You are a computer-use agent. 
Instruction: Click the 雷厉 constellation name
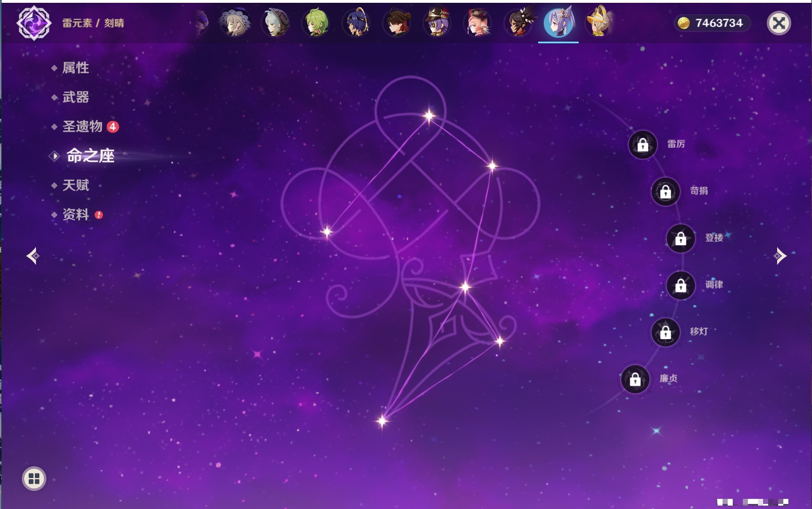676,144
